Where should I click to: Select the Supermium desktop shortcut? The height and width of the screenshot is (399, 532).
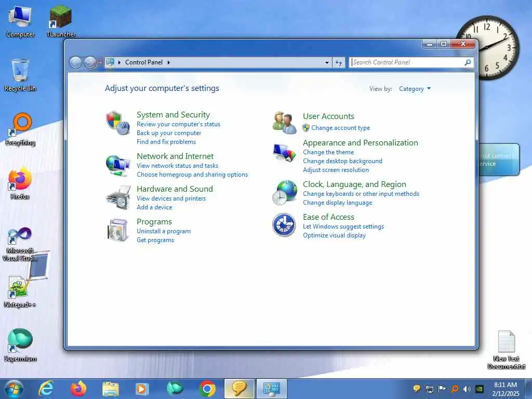[x=20, y=345]
